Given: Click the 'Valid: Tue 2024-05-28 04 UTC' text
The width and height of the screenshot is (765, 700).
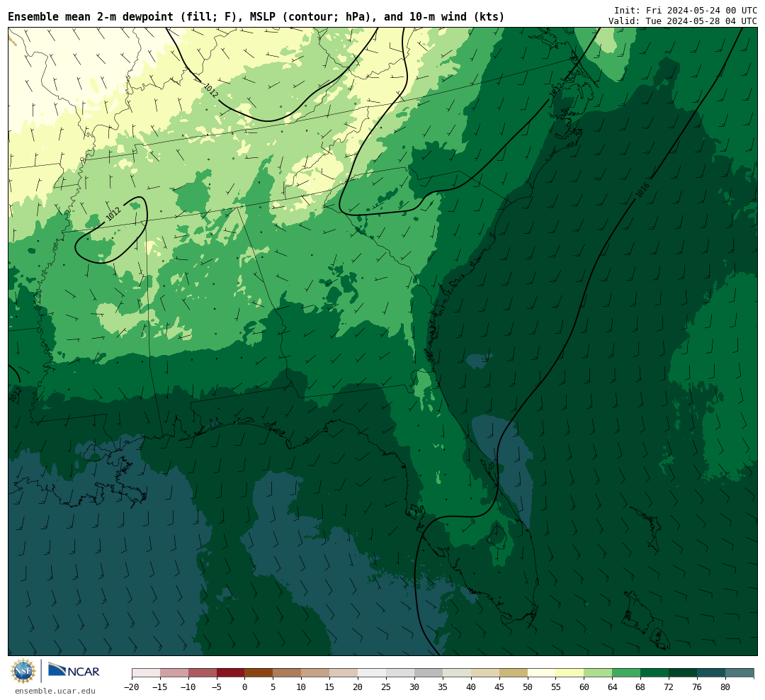Looking at the screenshot, I should point(683,21).
